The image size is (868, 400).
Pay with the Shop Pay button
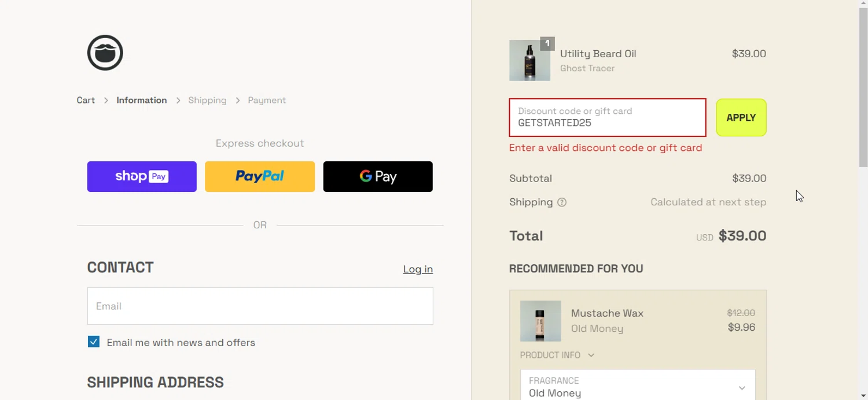click(142, 176)
